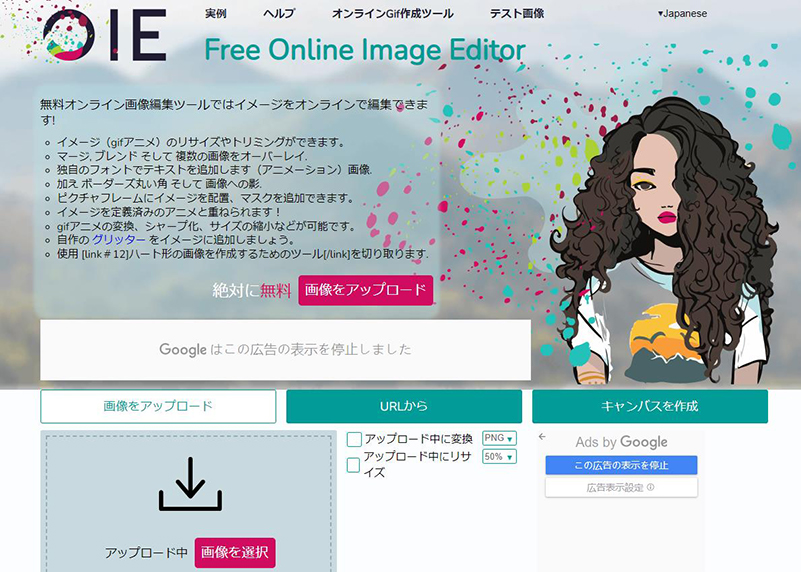Enable アップロード中にリサイズ checkbox
This screenshot has height=572, width=801.
click(353, 465)
